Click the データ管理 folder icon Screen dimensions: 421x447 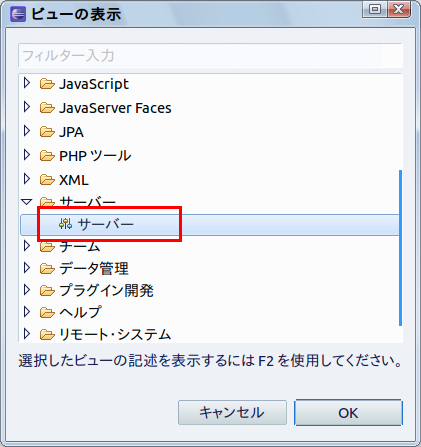pyautogui.click(x=47, y=269)
